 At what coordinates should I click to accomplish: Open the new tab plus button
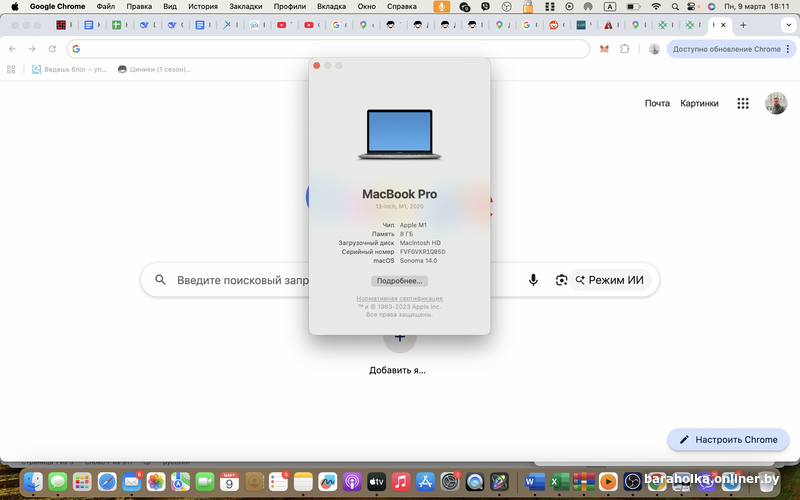(743, 24)
